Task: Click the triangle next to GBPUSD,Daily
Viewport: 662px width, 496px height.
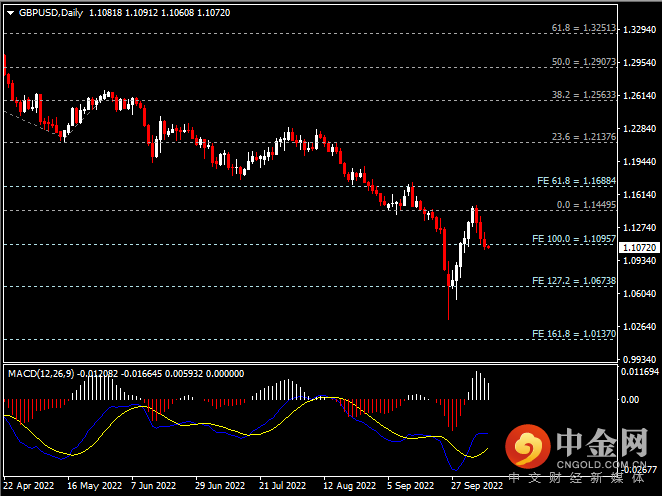Action: [11, 13]
